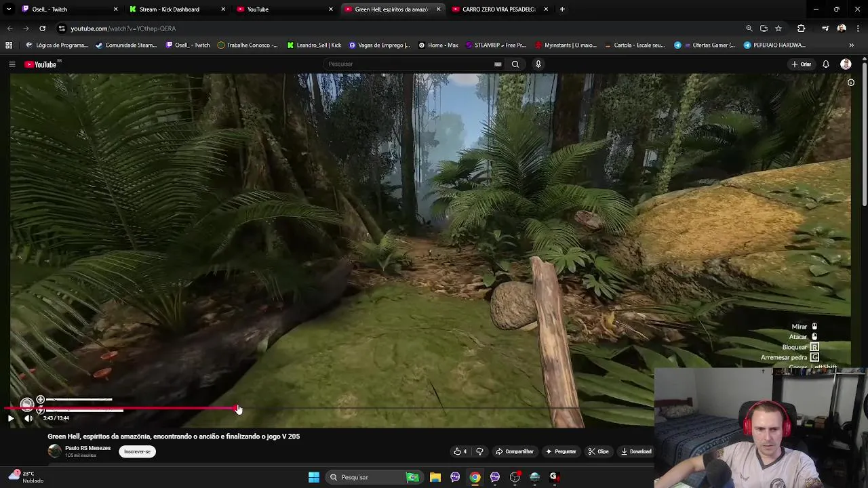This screenshot has height=488, width=868.
Task: Open File Explorer from taskbar
Action: pyautogui.click(x=435, y=477)
